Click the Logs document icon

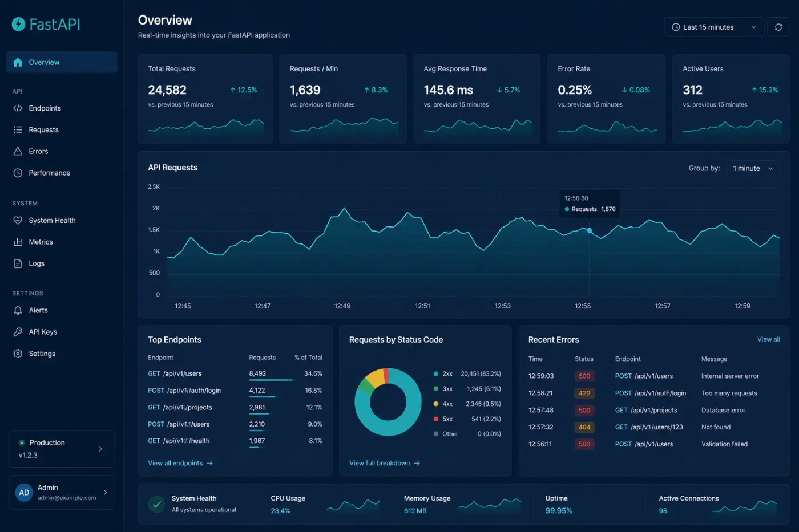tap(18, 263)
